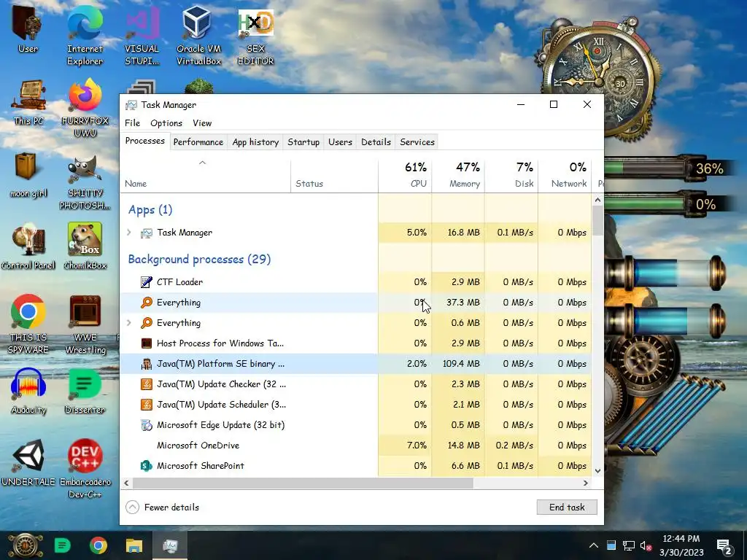Screen dimensions: 747x560
Task: Open the User folder desktop icon
Action: 27,28
